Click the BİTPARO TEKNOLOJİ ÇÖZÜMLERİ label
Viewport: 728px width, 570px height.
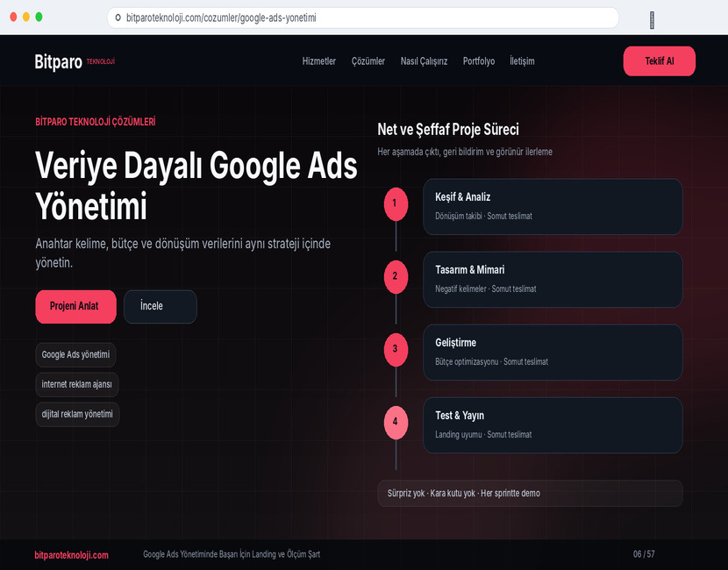tap(96, 122)
